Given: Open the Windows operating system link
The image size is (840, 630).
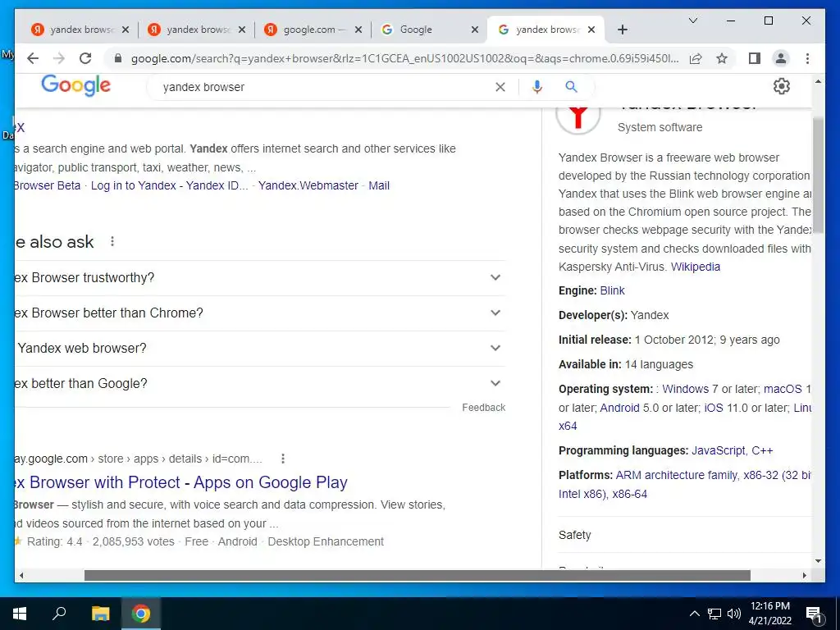Looking at the screenshot, I should coord(685,389).
